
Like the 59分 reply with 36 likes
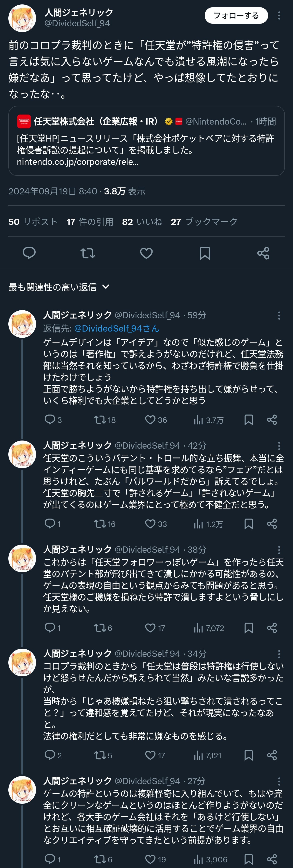point(150,420)
